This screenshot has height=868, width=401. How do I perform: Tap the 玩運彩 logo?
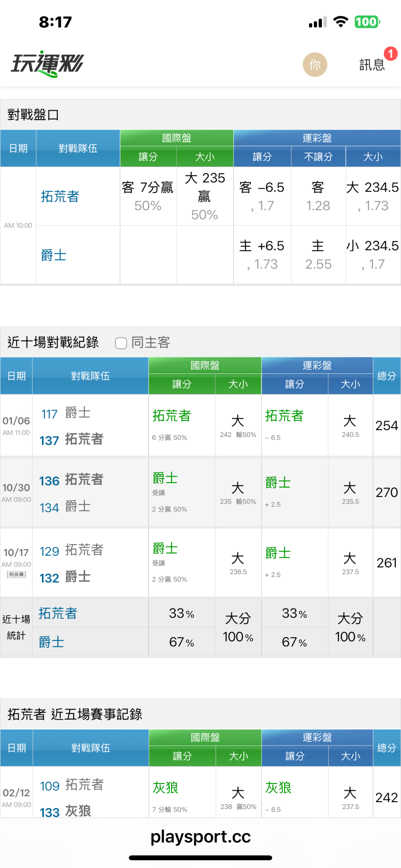pyautogui.click(x=47, y=64)
